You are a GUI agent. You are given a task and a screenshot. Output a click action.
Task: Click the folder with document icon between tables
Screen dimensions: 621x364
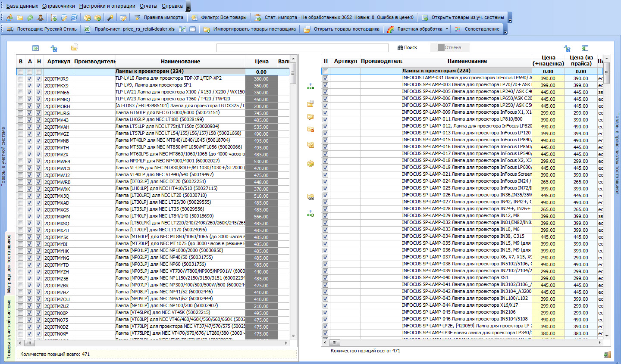pyautogui.click(x=310, y=103)
